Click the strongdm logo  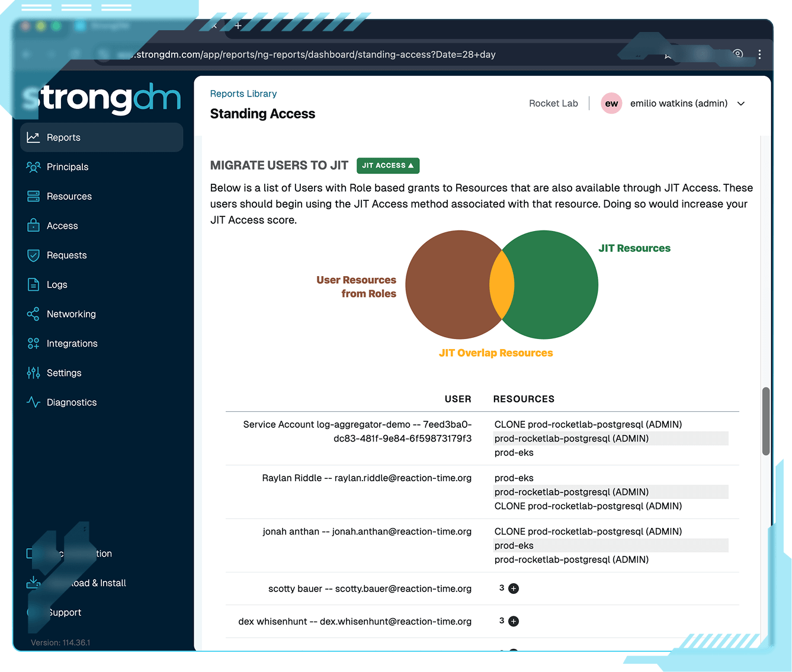tap(102, 98)
